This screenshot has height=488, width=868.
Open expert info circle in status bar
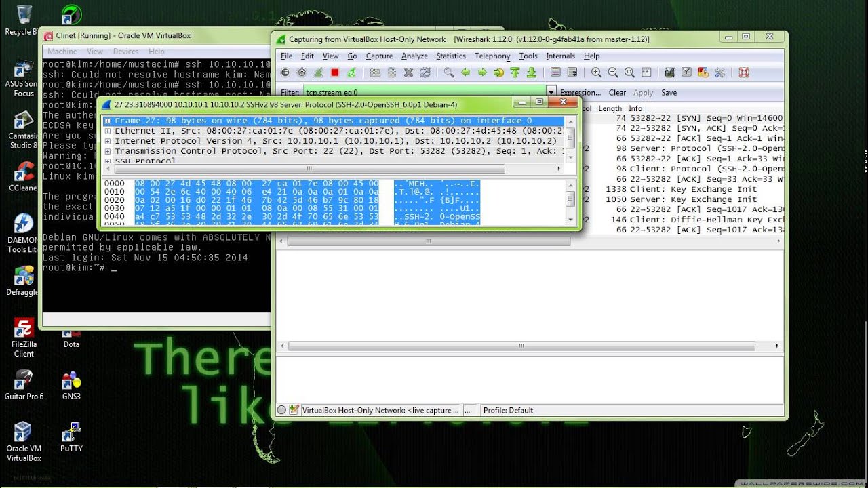(282, 410)
